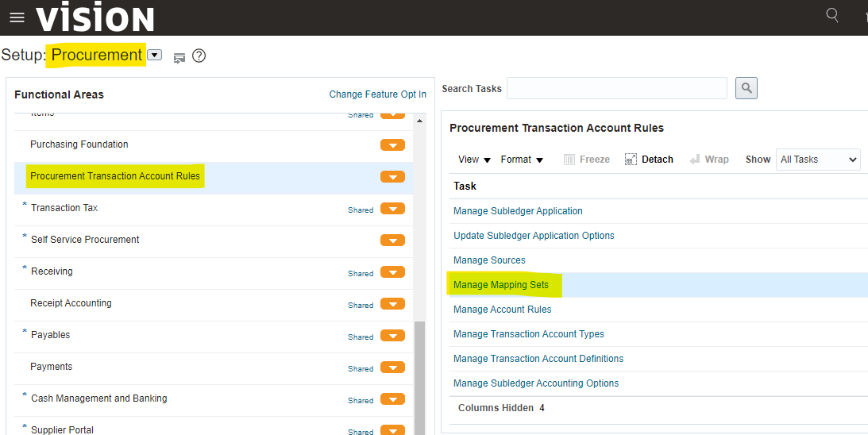Open the Format menu
Image resolution: width=868 pixels, height=435 pixels.
[x=522, y=160]
